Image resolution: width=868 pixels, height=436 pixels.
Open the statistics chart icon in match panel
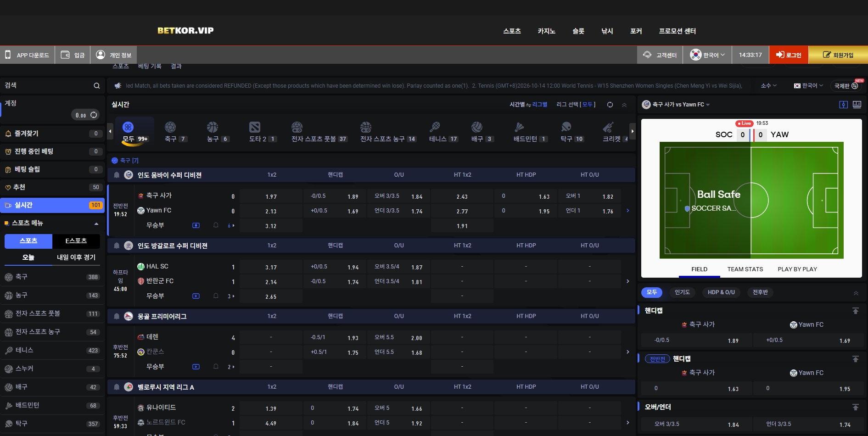click(x=857, y=105)
